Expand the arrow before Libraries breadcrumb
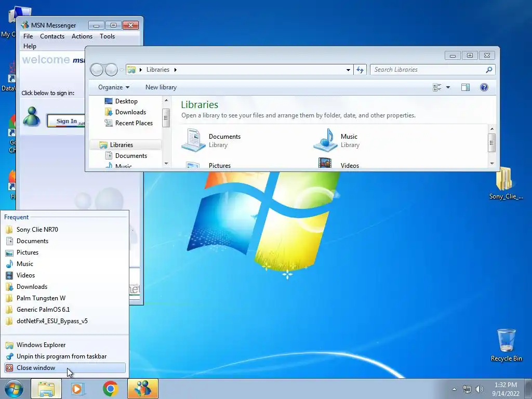Screen dimensions: 532x399 [140, 70]
